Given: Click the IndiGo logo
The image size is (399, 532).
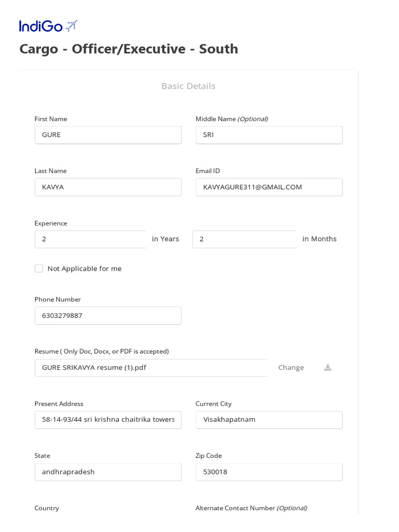Looking at the screenshot, I should 48,26.
